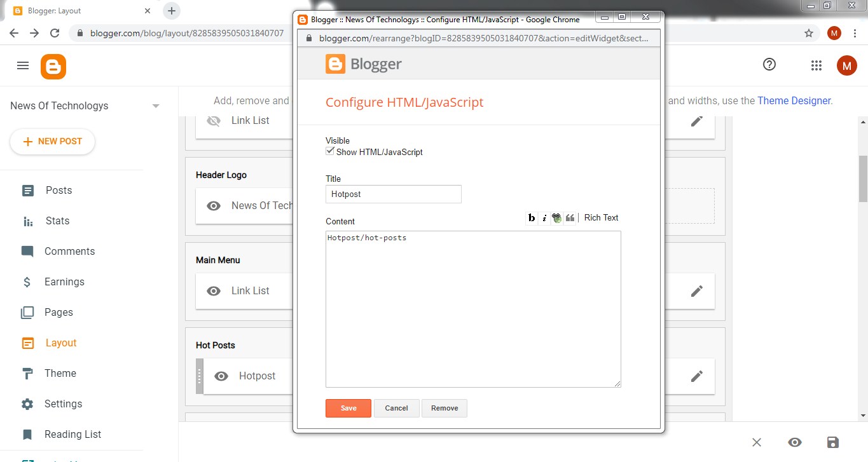The image size is (868, 462).
Task: Select Layout in the sidebar
Action: [61, 343]
